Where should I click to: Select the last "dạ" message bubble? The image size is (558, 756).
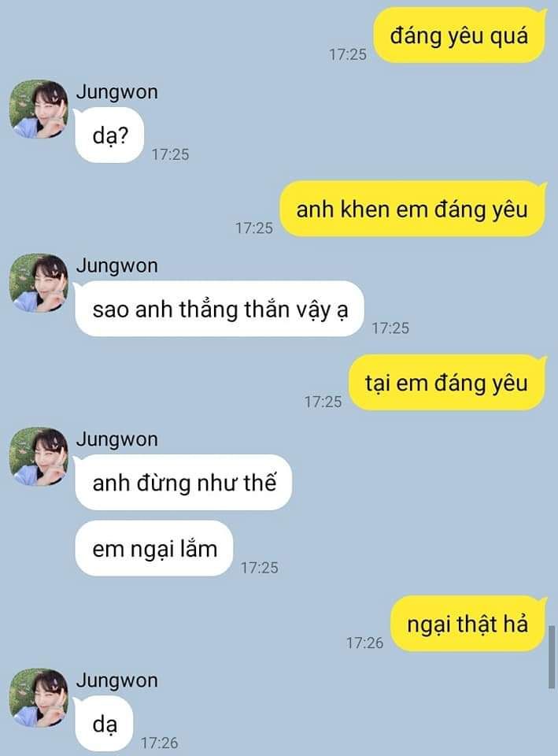click(x=104, y=724)
